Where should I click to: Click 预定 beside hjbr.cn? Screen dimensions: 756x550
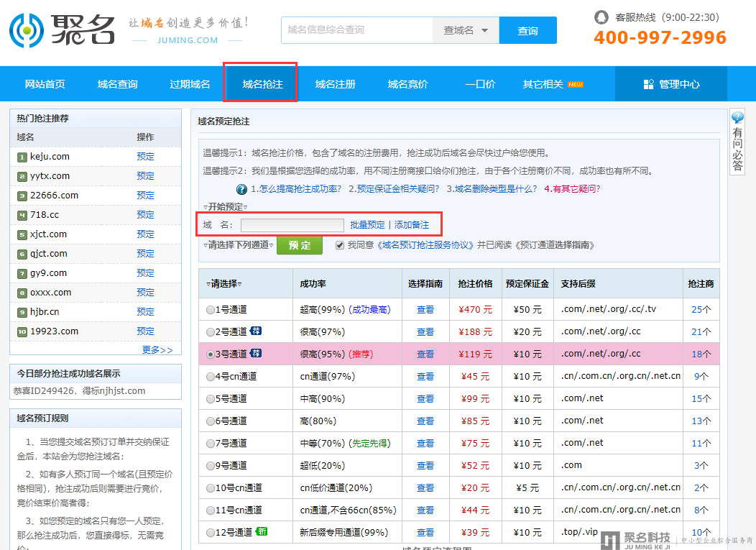coord(146,312)
